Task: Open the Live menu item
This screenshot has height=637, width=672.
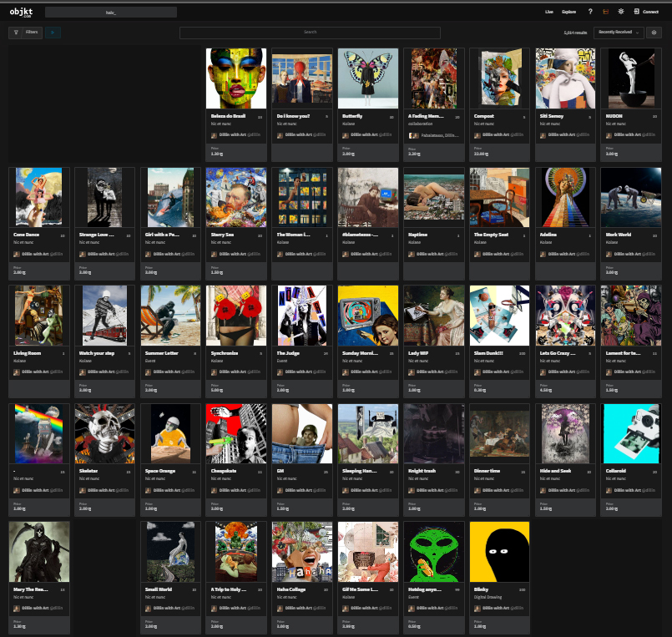Action: [549, 12]
